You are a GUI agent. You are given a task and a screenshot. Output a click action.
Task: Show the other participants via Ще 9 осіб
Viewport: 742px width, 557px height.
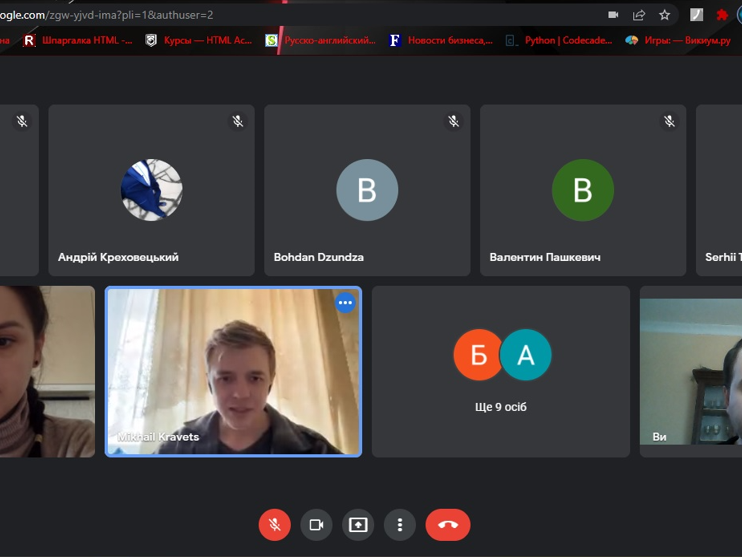(501, 371)
